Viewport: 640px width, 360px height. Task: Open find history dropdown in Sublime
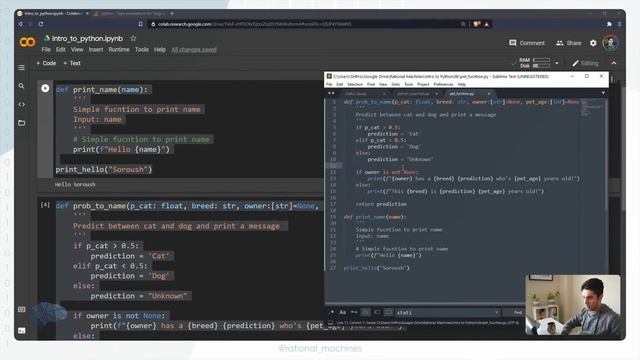[496, 313]
